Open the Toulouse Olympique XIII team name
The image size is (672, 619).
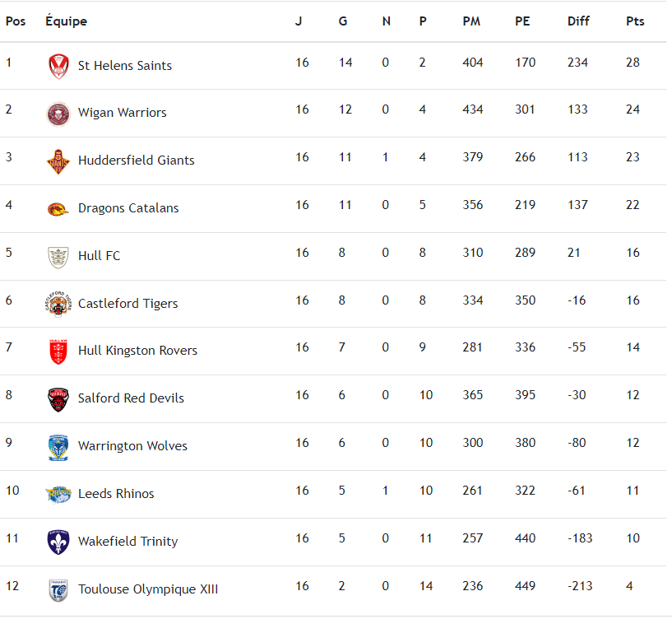(148, 589)
